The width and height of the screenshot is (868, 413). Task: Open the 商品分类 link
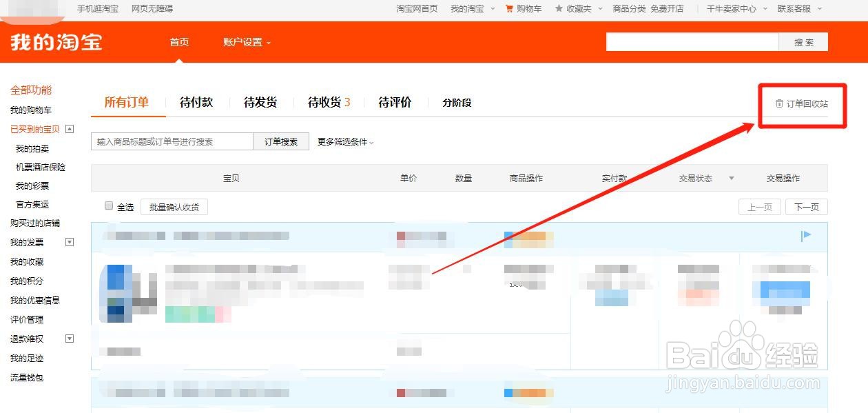[x=629, y=9]
